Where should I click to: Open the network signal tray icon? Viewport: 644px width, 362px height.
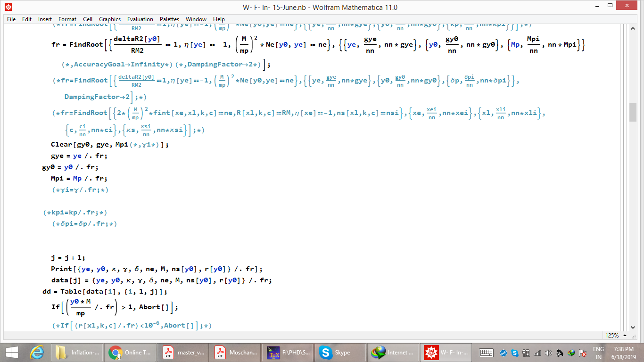(537, 353)
